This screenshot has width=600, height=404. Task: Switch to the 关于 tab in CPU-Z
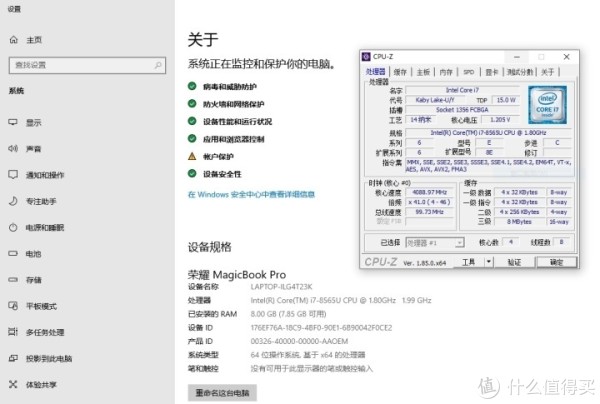pos(548,72)
